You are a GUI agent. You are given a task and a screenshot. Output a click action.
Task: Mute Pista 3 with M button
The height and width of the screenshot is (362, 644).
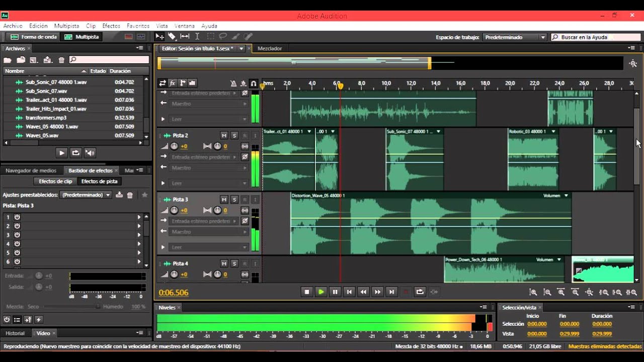tap(224, 200)
